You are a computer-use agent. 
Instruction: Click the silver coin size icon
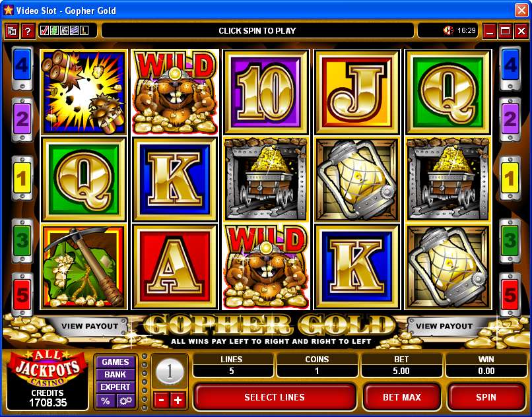pyautogui.click(x=170, y=372)
